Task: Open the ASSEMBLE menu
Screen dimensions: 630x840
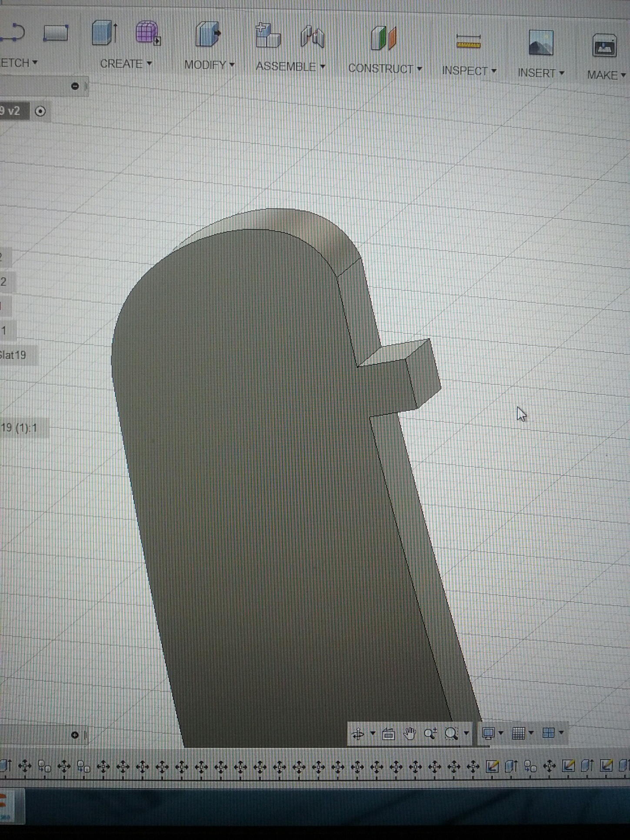Action: [290, 67]
